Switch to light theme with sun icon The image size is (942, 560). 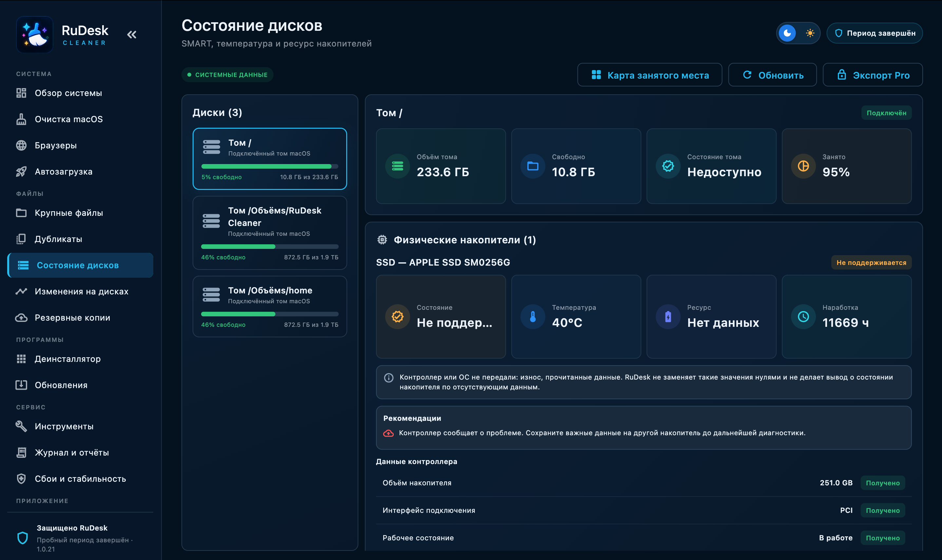tap(810, 33)
